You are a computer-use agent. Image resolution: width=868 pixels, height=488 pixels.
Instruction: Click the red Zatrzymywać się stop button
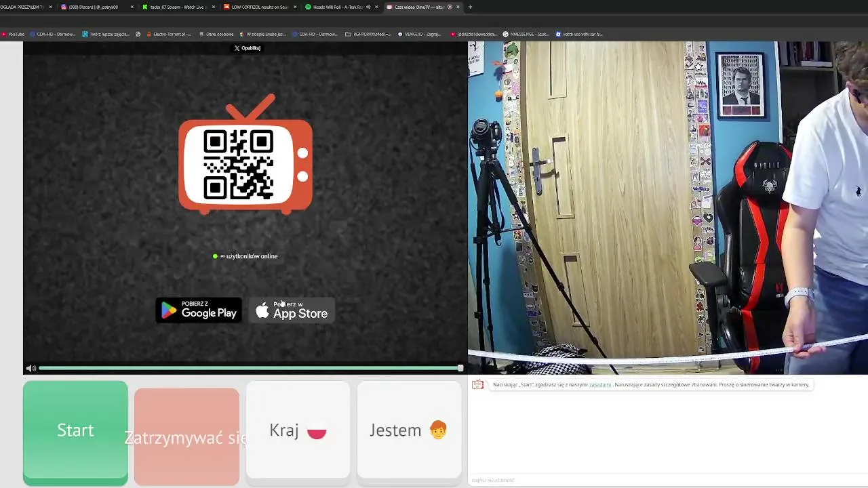[186, 437]
